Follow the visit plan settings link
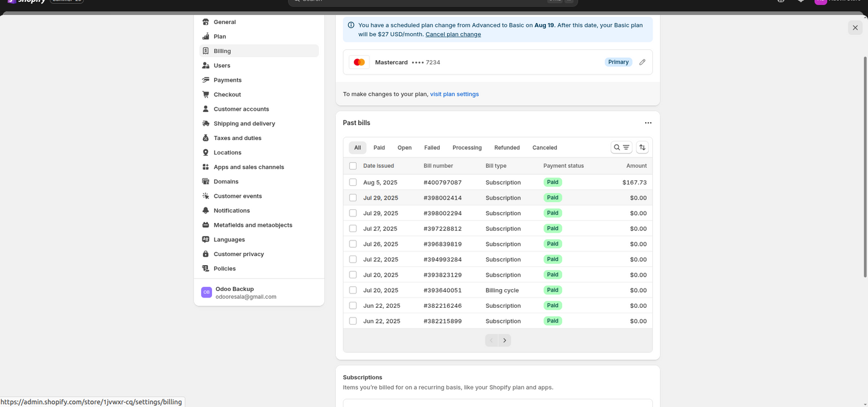Image resolution: width=868 pixels, height=407 pixels. [x=454, y=94]
